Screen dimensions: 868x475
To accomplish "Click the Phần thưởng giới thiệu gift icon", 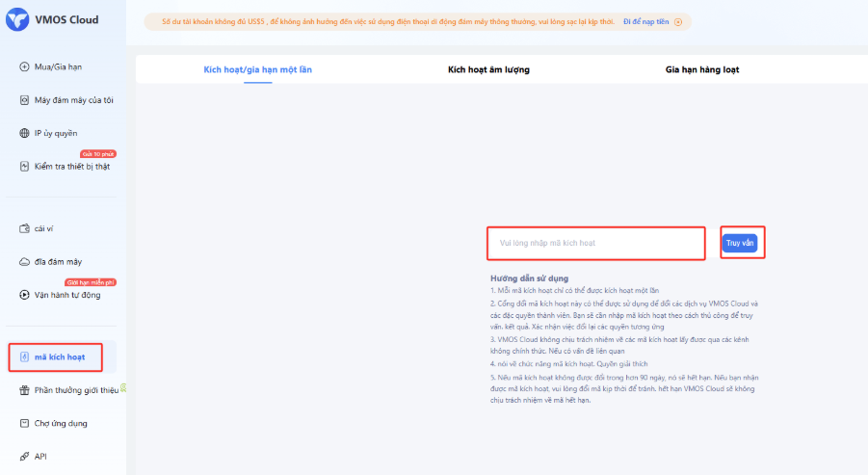I will pyautogui.click(x=24, y=390).
